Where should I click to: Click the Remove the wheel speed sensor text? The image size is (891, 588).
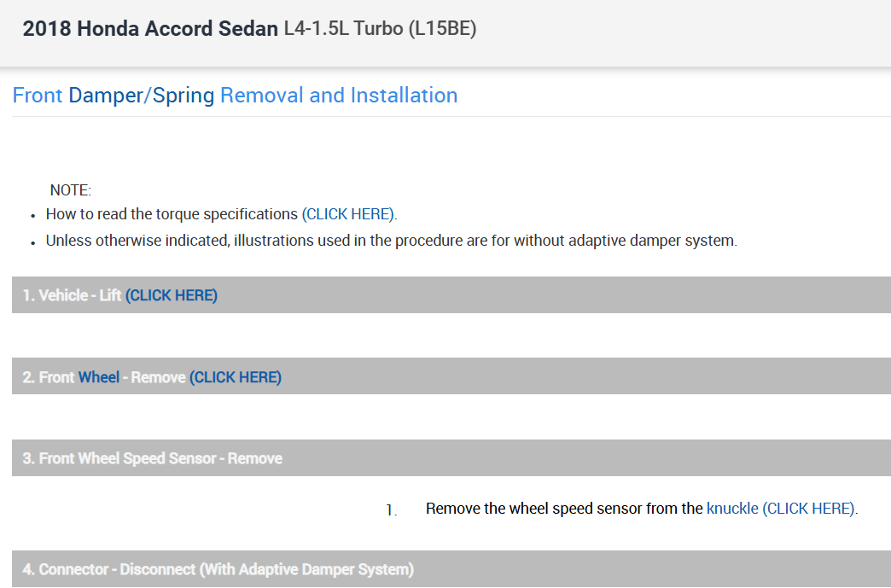tap(564, 509)
